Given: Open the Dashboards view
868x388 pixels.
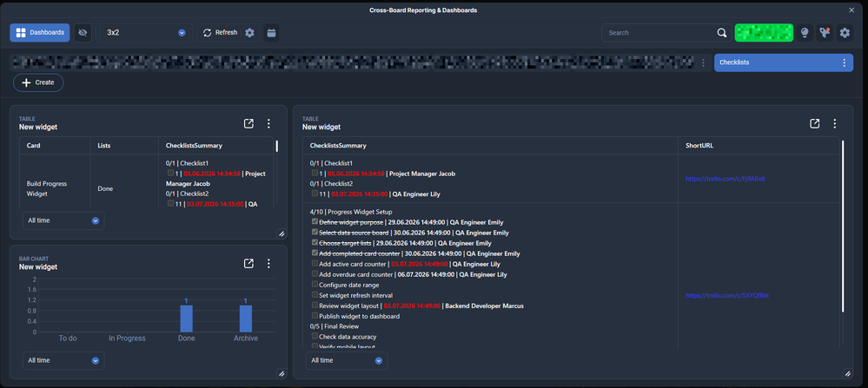Looking at the screenshot, I should coord(39,33).
